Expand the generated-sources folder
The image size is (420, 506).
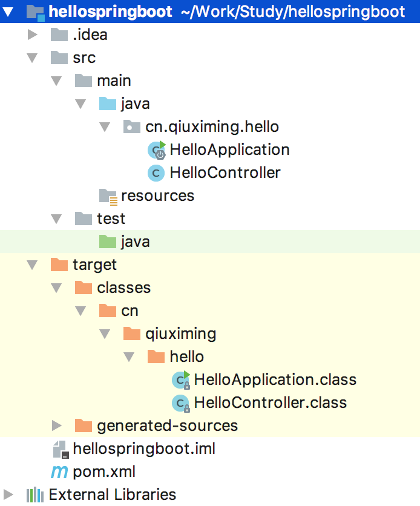pyautogui.click(x=56, y=425)
